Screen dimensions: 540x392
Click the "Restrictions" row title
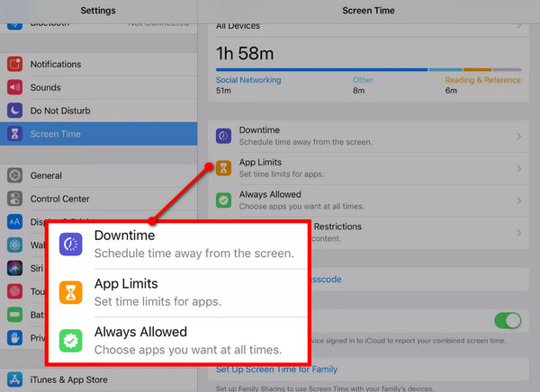(x=337, y=227)
